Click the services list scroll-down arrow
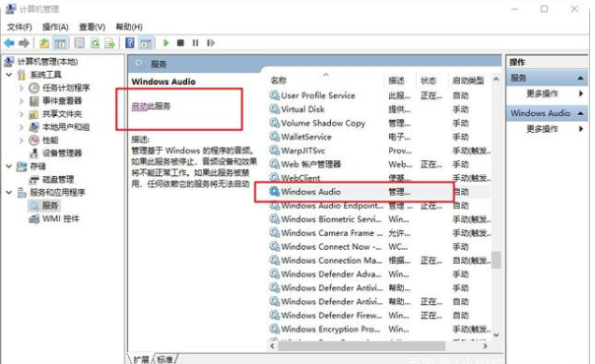Screen dimensions: 595x364 pos(496,334)
